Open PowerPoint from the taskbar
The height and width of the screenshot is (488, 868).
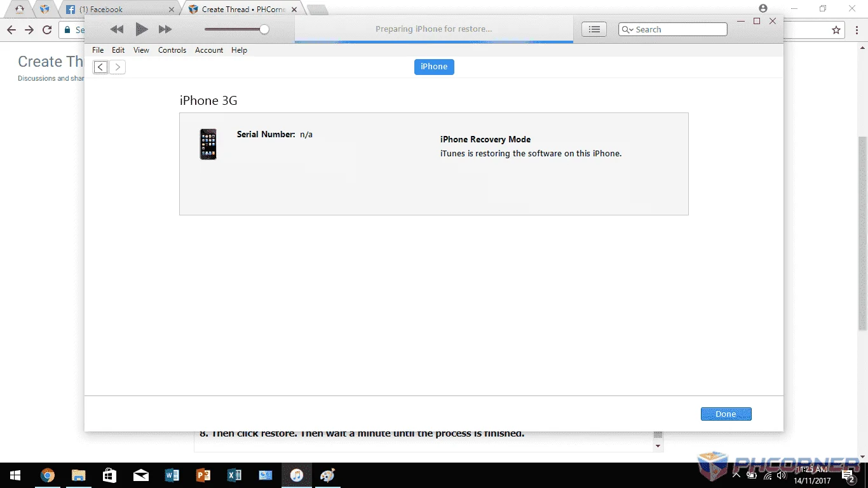[203, 475]
